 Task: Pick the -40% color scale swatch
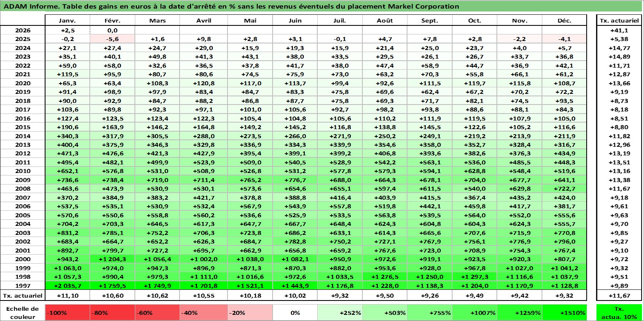(x=204, y=313)
